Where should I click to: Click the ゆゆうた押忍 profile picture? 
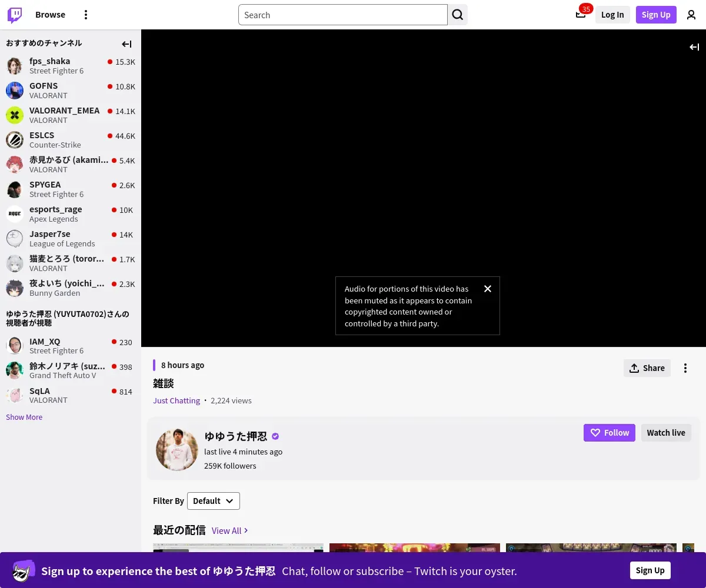[177, 450]
